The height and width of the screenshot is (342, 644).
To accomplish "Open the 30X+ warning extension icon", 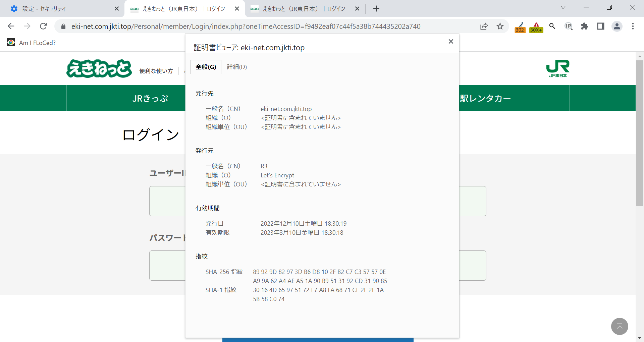I will click(x=536, y=27).
